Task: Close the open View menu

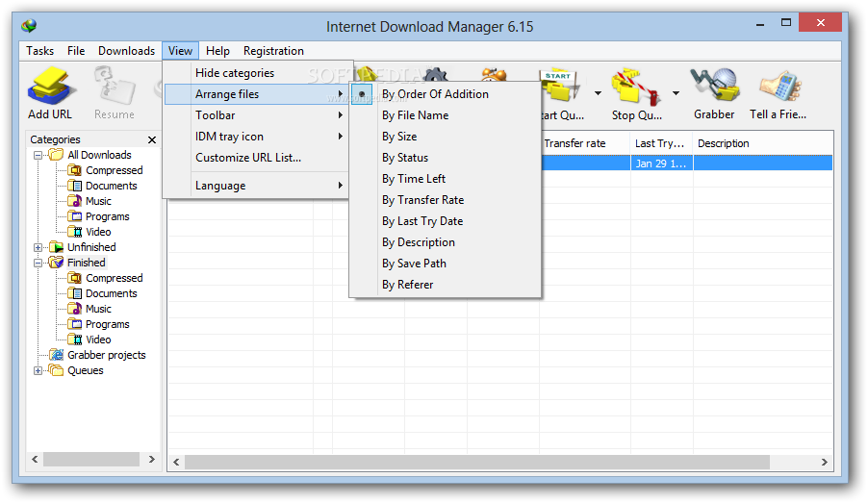Action: pyautogui.click(x=181, y=51)
